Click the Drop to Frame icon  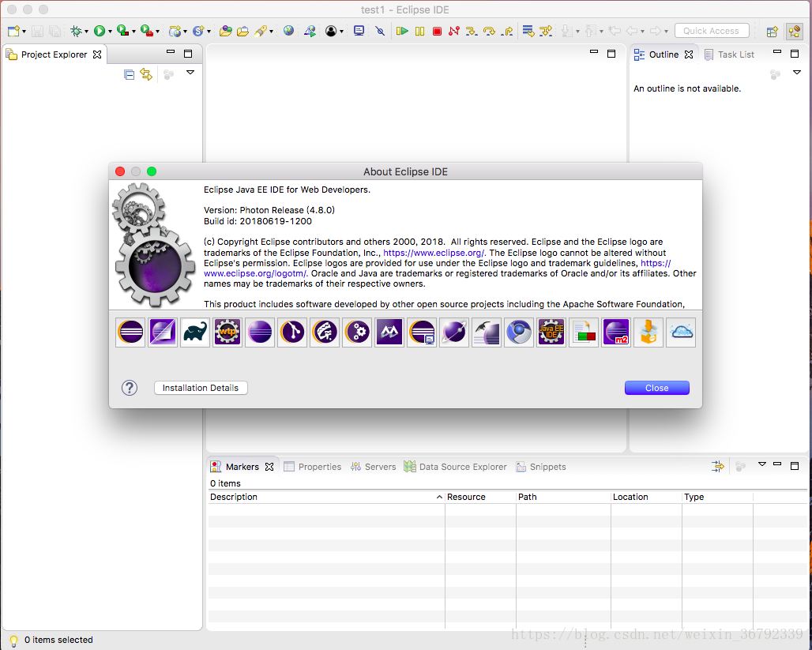(528, 31)
